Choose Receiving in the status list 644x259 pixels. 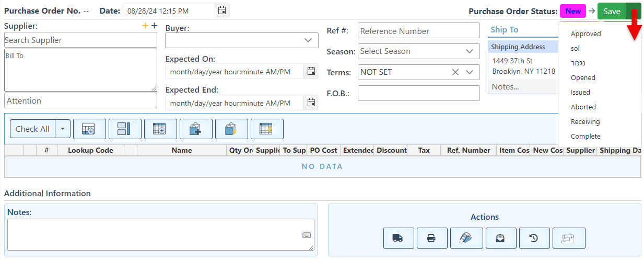tap(585, 122)
